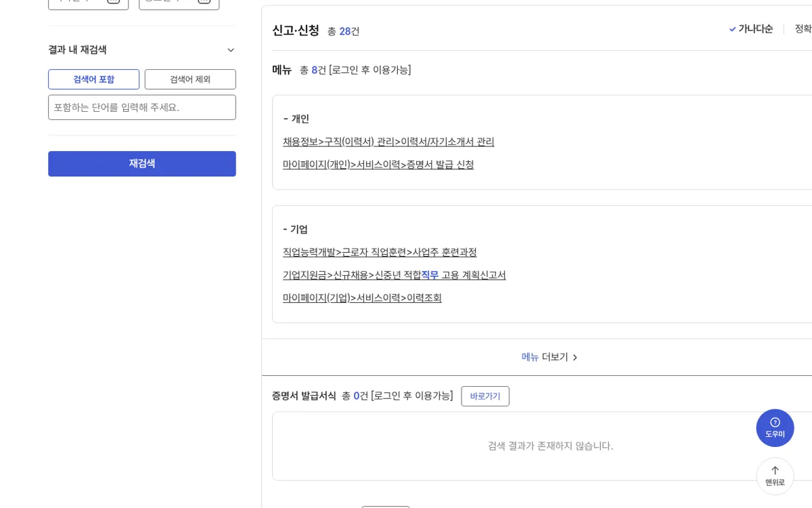Click the 총 8건 [로그인 후 이용가능] text

(355, 70)
